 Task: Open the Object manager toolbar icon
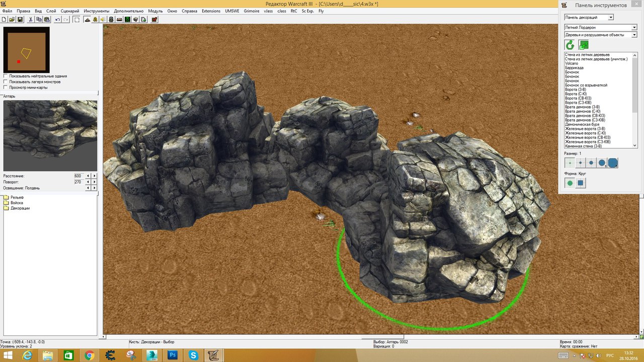(135, 20)
